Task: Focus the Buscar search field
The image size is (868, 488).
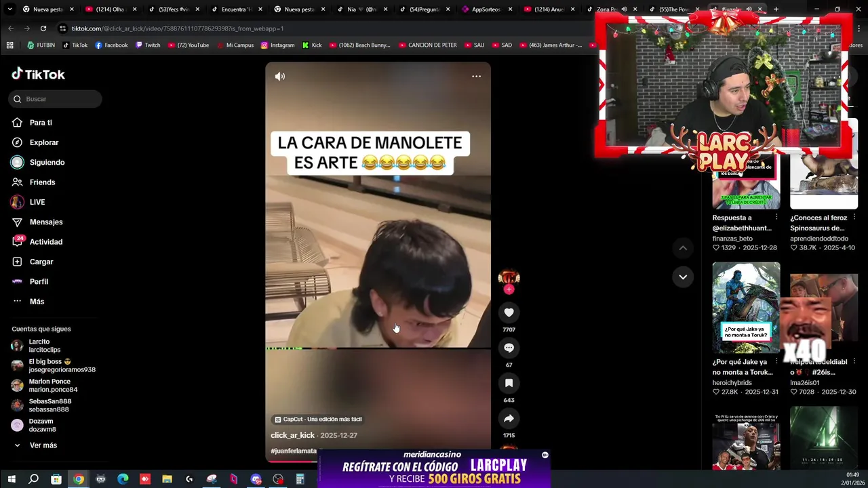Action: (x=56, y=99)
